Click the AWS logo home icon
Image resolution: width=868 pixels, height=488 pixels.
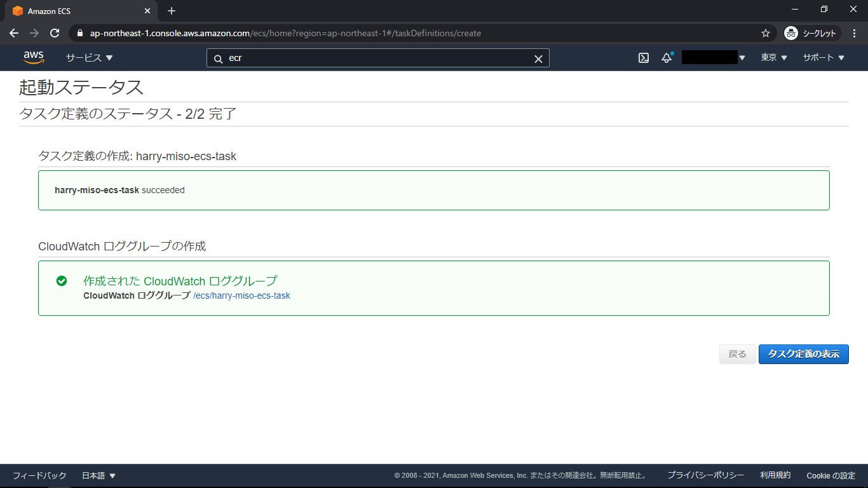click(x=34, y=58)
